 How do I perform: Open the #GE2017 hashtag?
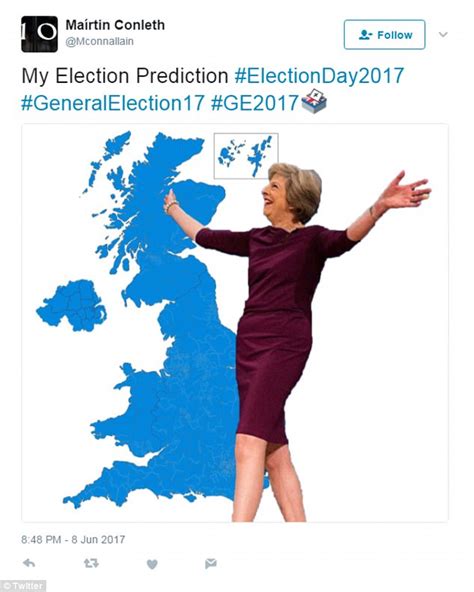coord(255,103)
